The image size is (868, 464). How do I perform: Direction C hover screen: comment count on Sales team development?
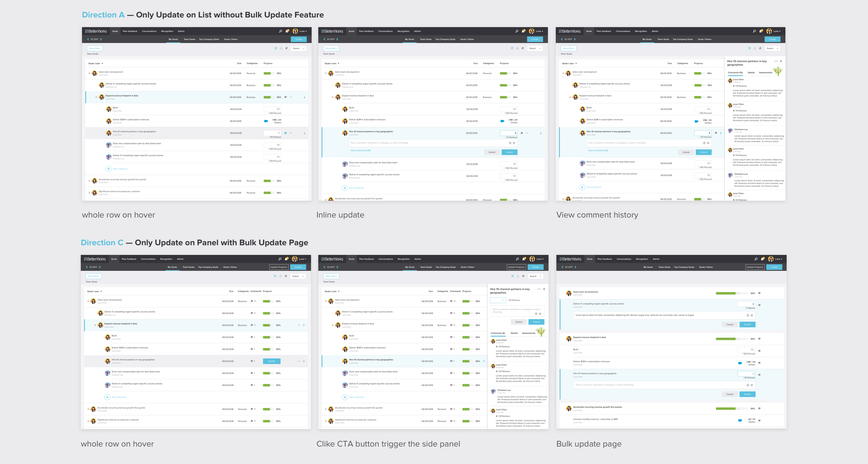(x=253, y=301)
